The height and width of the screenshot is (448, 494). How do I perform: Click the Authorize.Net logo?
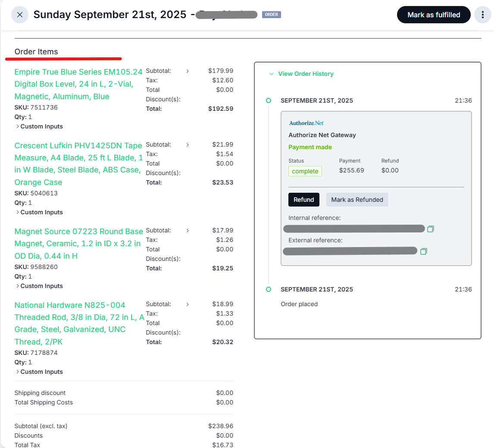point(306,123)
